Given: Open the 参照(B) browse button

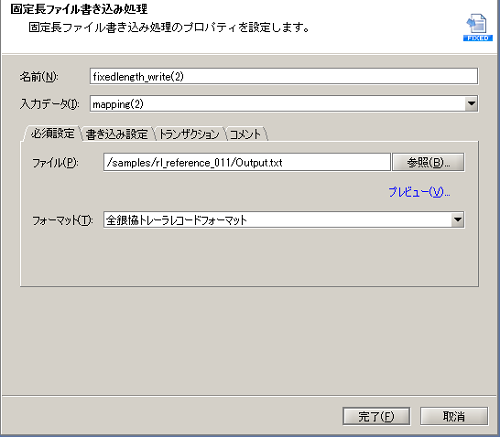Looking at the screenshot, I should click(428, 162).
